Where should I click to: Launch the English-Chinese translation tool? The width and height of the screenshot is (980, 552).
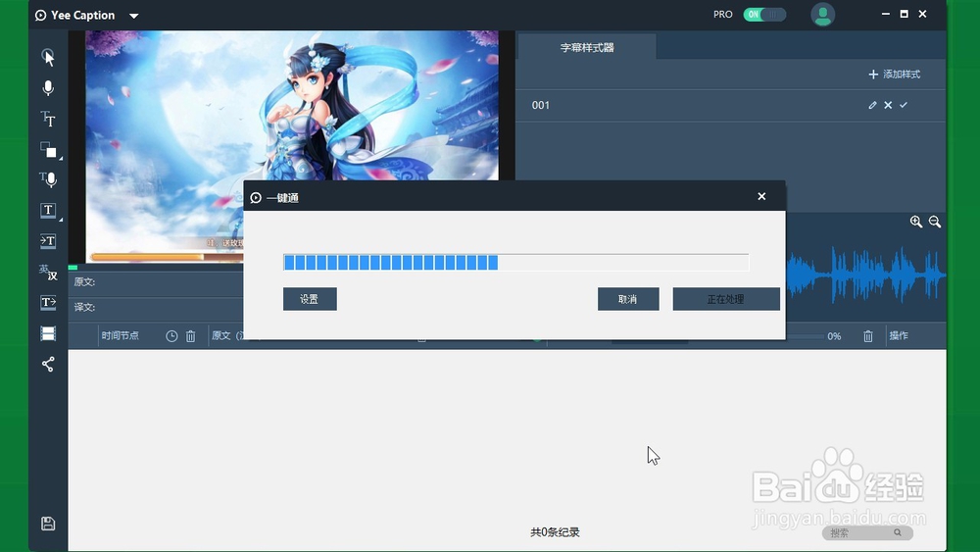click(48, 272)
